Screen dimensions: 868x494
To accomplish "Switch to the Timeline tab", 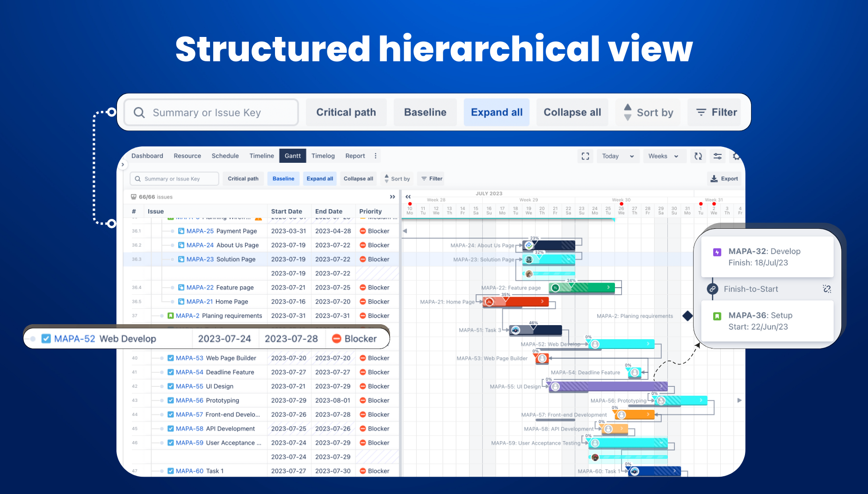I will point(261,156).
